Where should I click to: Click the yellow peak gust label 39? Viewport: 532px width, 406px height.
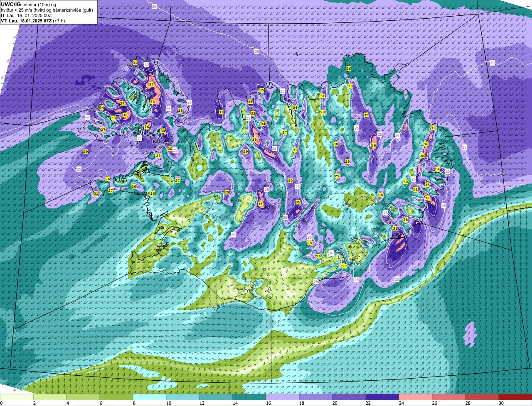pyautogui.click(x=254, y=139)
